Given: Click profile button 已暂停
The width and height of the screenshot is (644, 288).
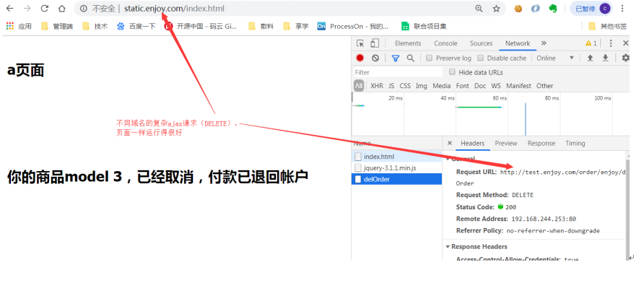Looking at the screenshot, I should 591,9.
